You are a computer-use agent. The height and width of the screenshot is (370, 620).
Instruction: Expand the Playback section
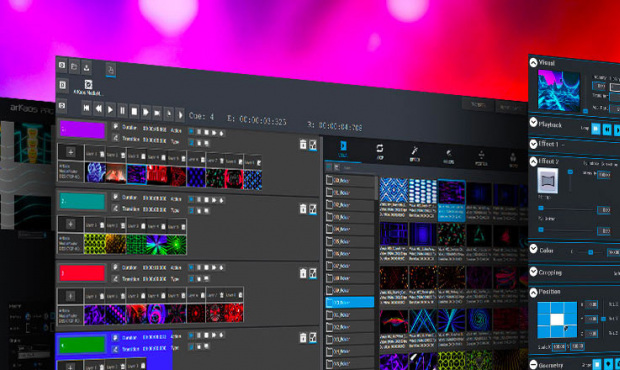pyautogui.click(x=533, y=123)
